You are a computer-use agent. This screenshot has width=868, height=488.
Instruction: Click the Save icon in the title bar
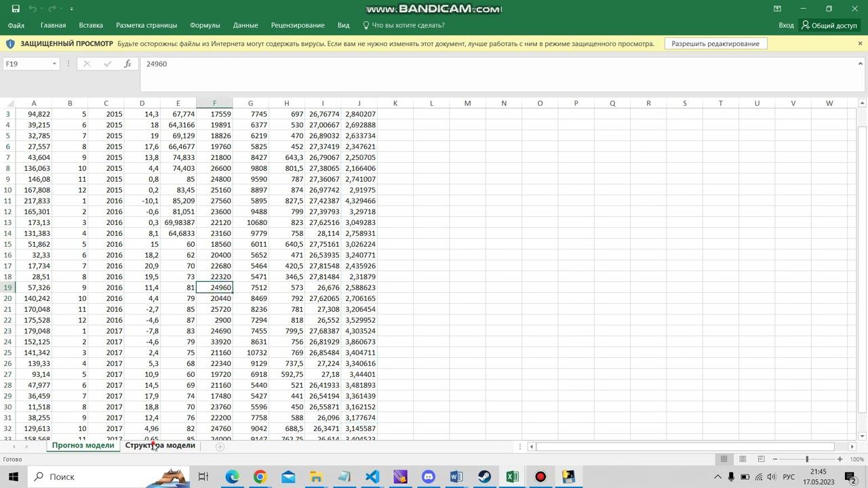15,9
